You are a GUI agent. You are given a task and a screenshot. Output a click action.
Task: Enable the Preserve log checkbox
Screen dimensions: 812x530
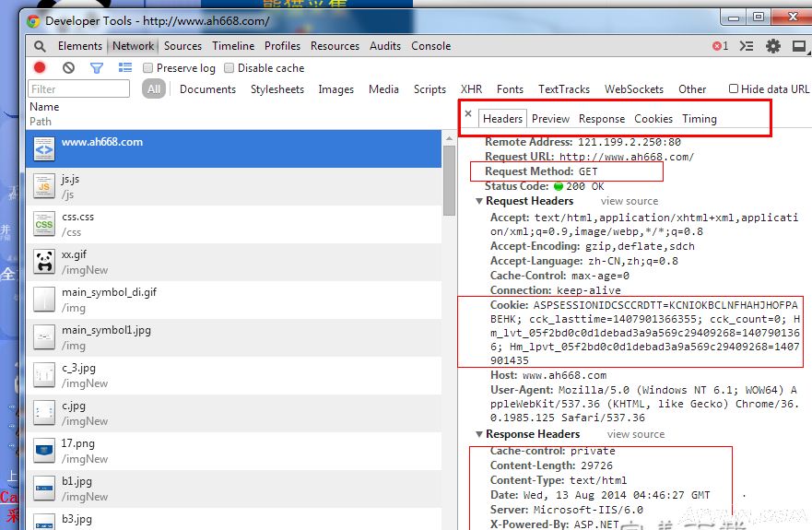(148, 68)
